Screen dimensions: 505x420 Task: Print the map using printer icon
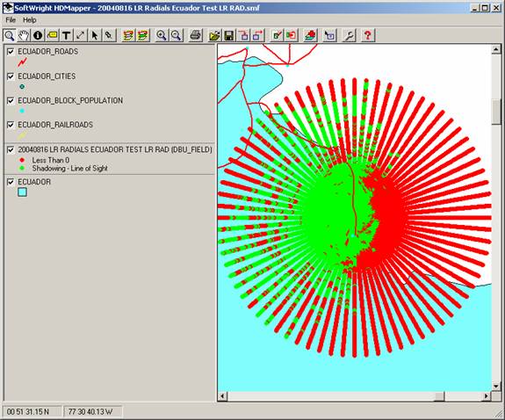pyautogui.click(x=196, y=35)
